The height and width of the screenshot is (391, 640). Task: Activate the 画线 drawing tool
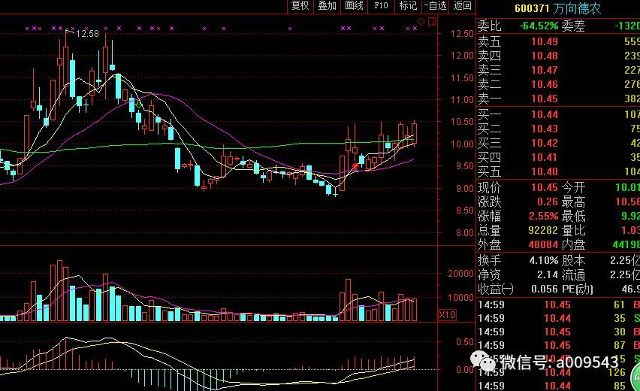pyautogui.click(x=354, y=6)
